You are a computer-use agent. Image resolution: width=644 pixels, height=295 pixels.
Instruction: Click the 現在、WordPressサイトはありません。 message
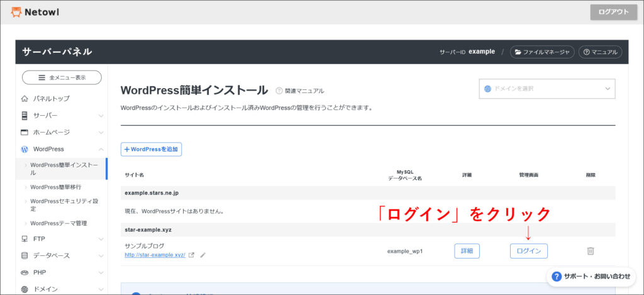174,211
